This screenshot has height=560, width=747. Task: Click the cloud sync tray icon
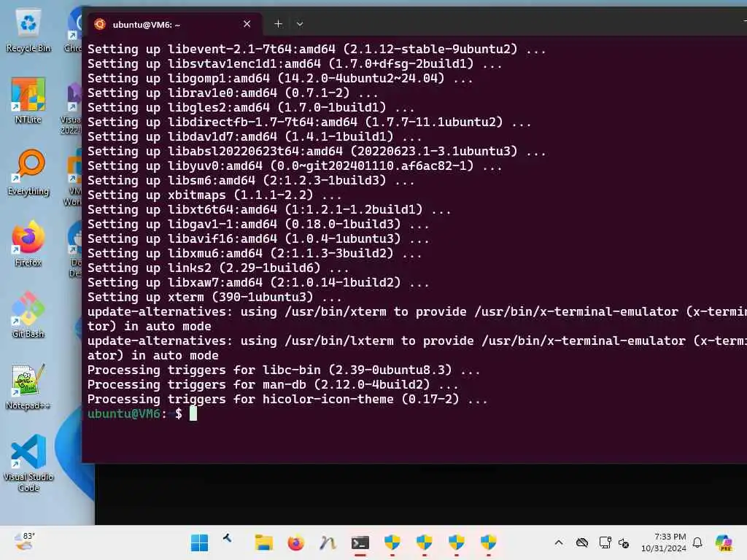[581, 542]
